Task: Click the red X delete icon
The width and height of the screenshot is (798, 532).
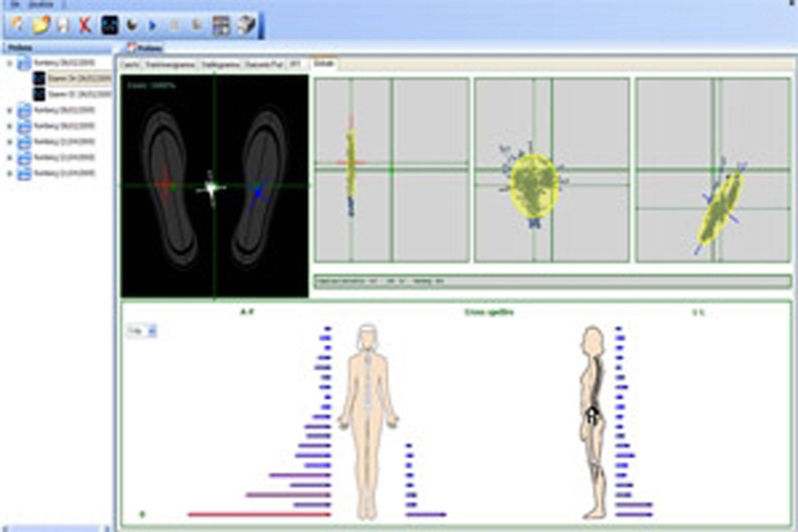Action: pos(85,26)
